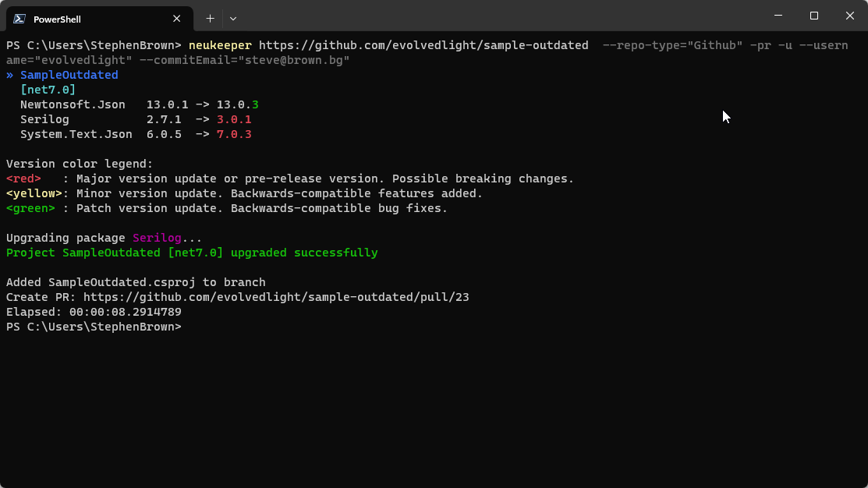
Task: Minimize the terminal window
Action: coord(778,16)
